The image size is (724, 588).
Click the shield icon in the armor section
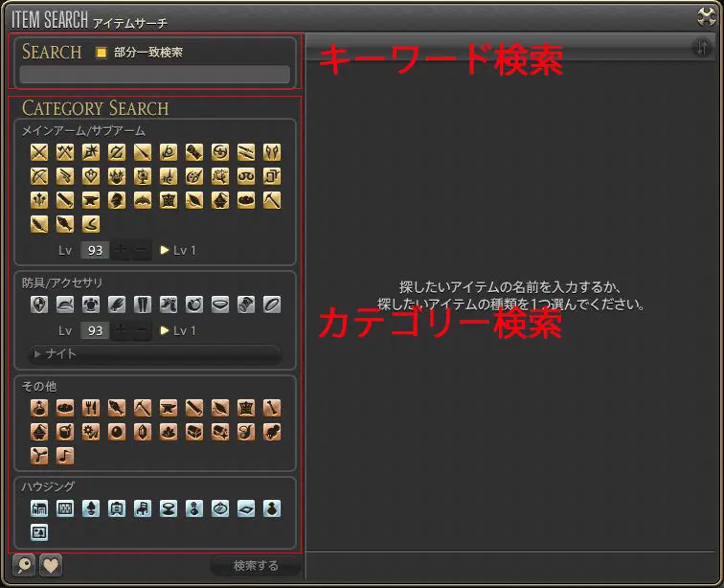tap(39, 304)
